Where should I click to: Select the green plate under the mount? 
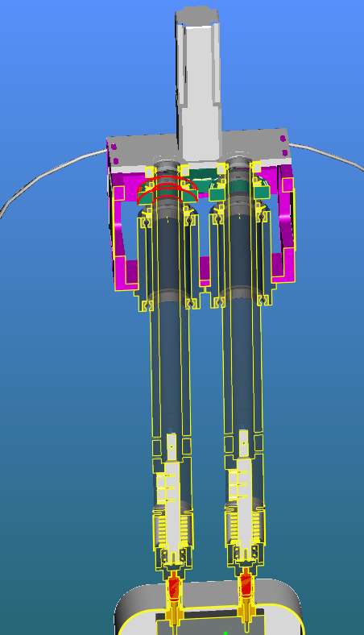(x=204, y=185)
